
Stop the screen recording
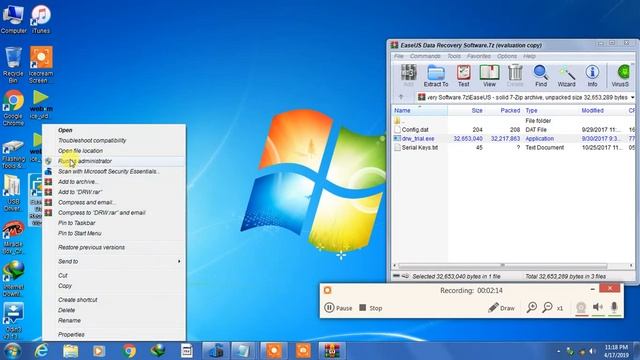click(x=371, y=308)
